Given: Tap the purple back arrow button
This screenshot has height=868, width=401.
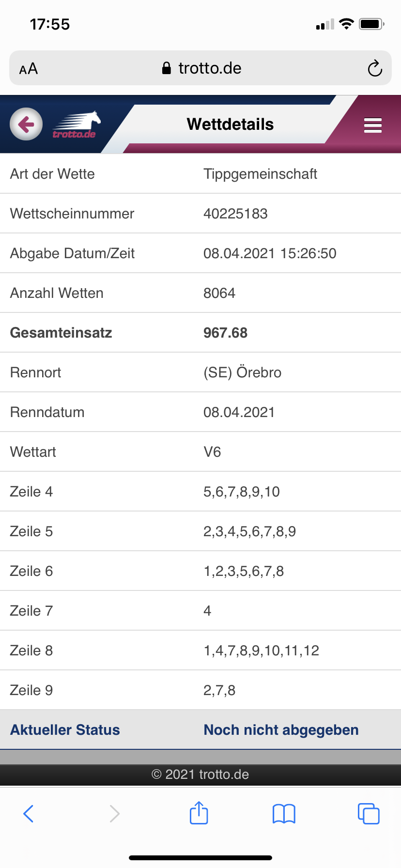Looking at the screenshot, I should tap(26, 124).
